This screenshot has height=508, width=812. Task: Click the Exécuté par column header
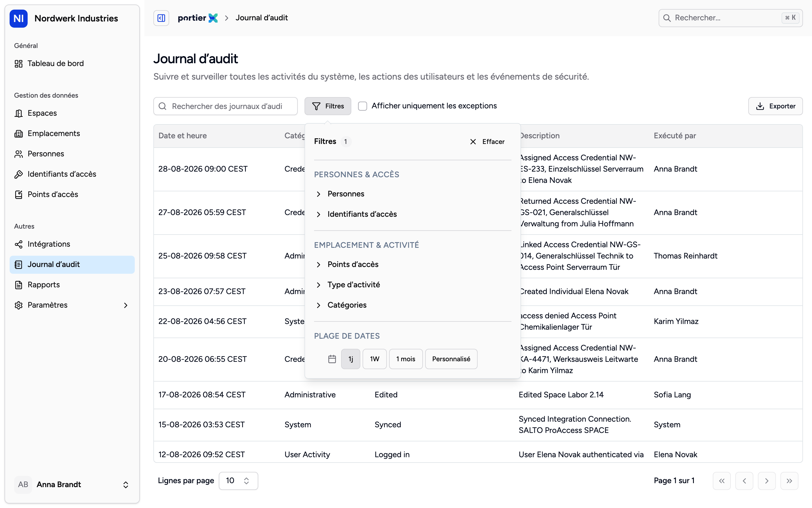[x=675, y=136]
